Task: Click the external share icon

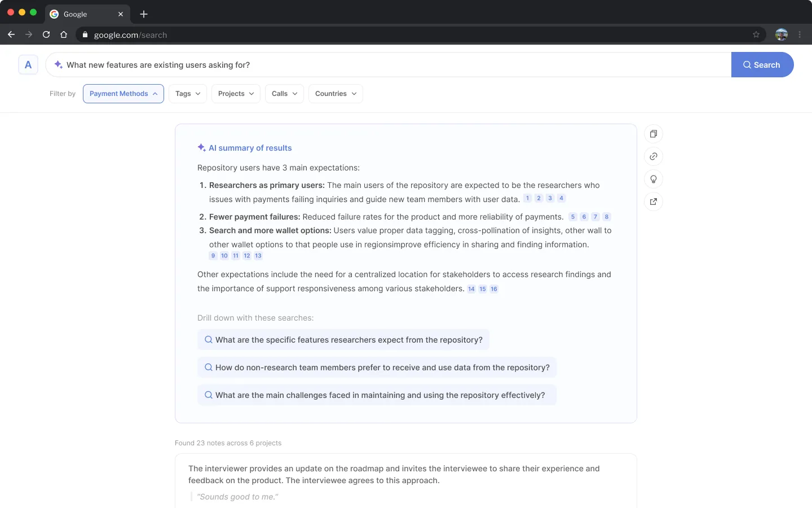Action: [654, 202]
